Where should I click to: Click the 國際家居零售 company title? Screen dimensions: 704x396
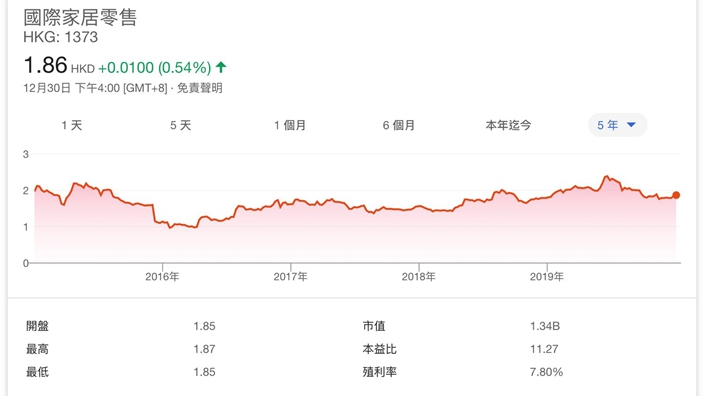80,17
